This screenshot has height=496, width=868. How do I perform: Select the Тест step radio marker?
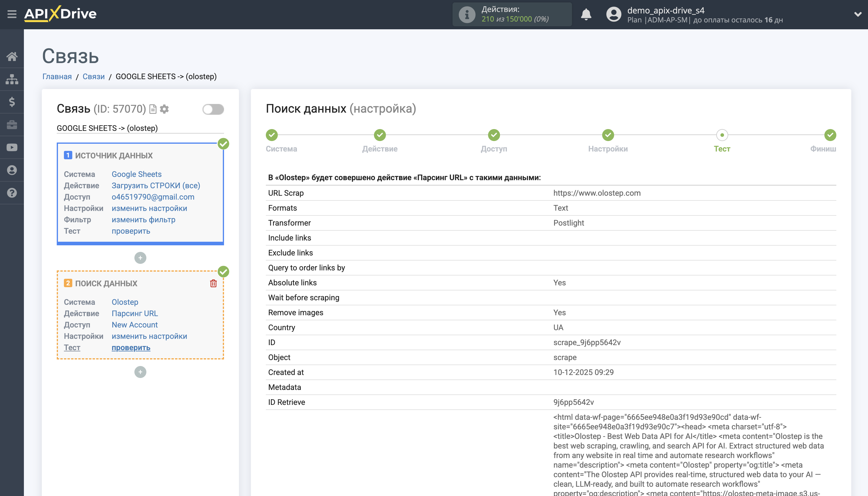tap(722, 135)
